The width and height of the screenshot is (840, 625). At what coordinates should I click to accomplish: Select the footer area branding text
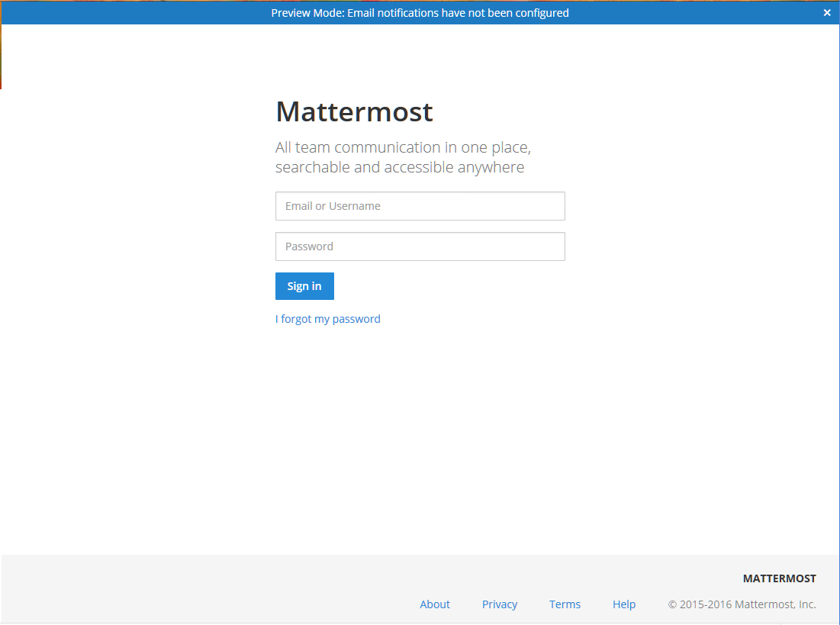779,578
